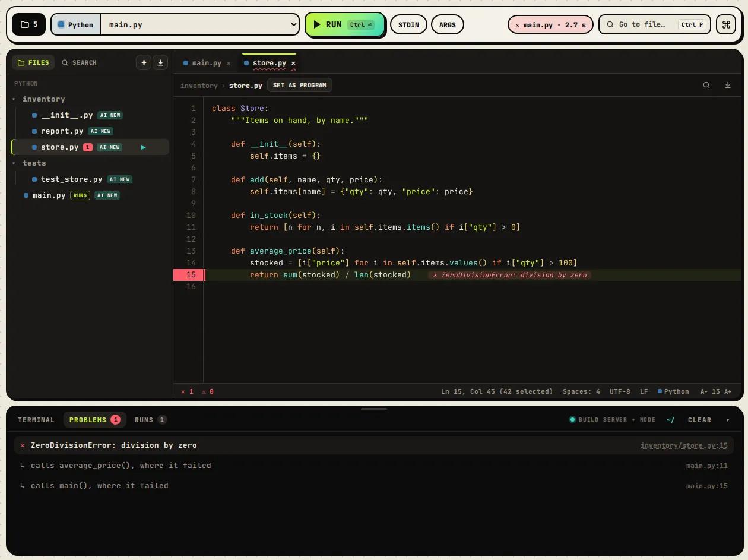Click the Go to file search field
This screenshot has width=748, height=560.
click(x=654, y=25)
